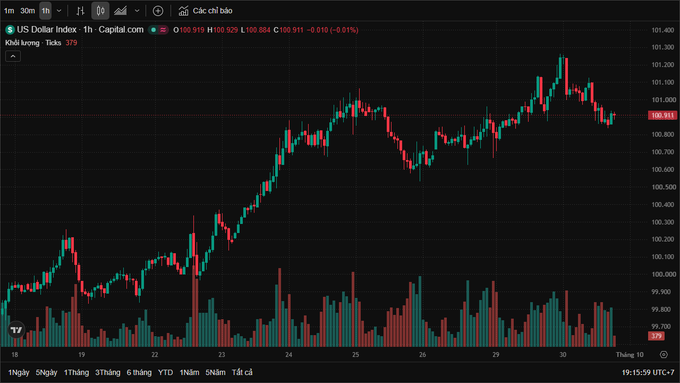Open chart settings gear on time axis
This screenshot has width=680, height=383.
click(x=664, y=354)
